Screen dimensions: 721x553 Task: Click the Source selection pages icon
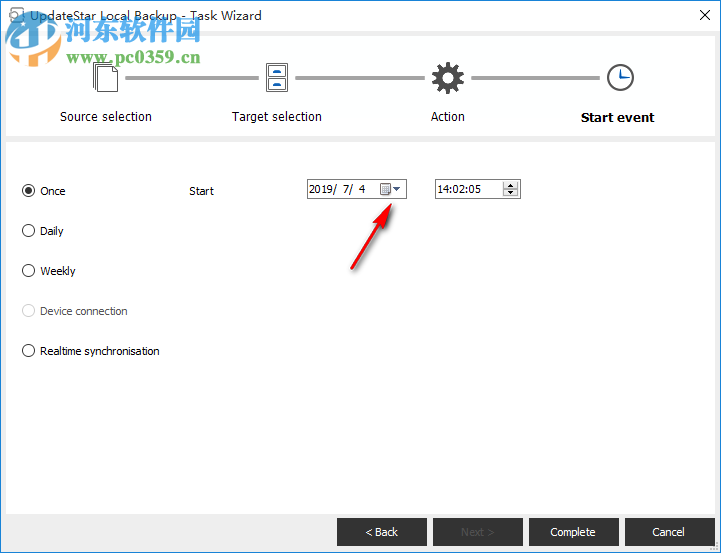pyautogui.click(x=105, y=77)
